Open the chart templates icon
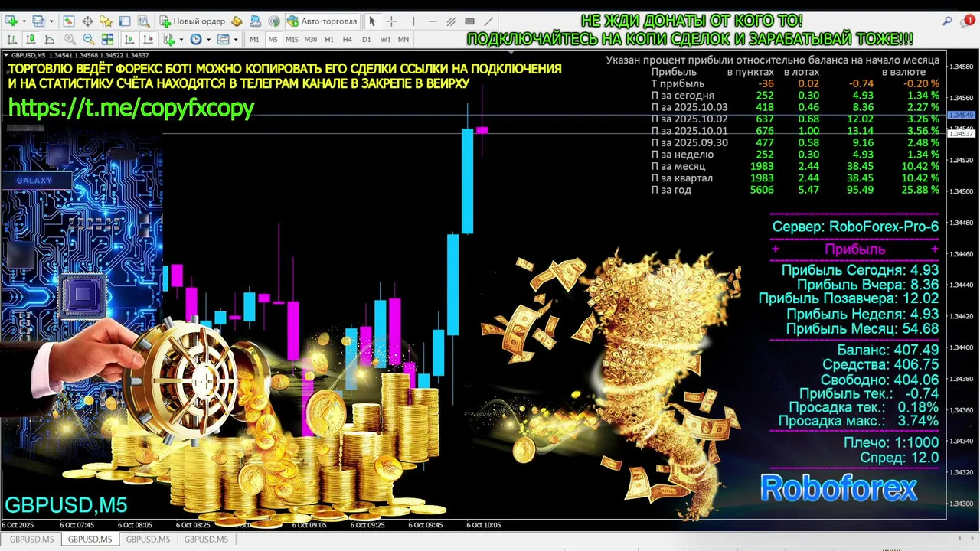 [x=224, y=39]
